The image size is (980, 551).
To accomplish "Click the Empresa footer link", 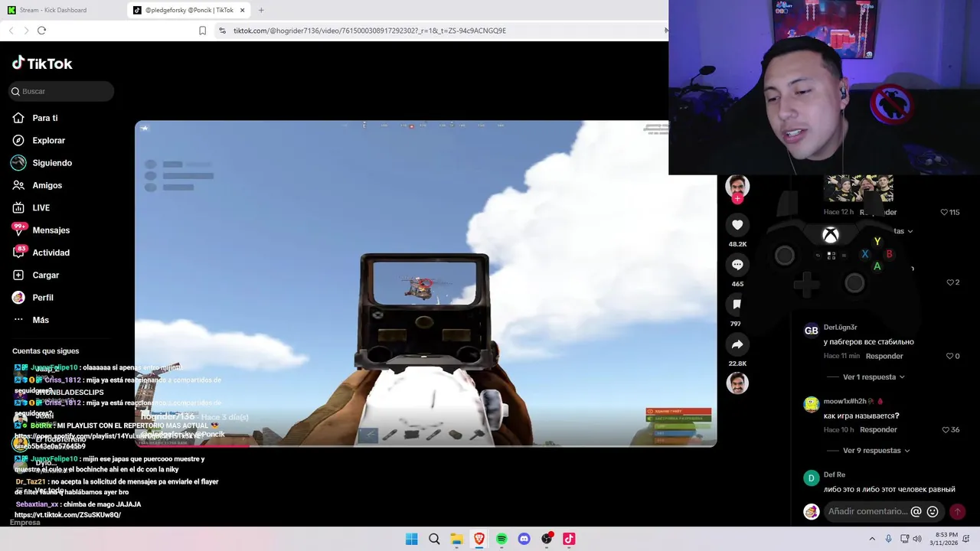I will pyautogui.click(x=24, y=523).
